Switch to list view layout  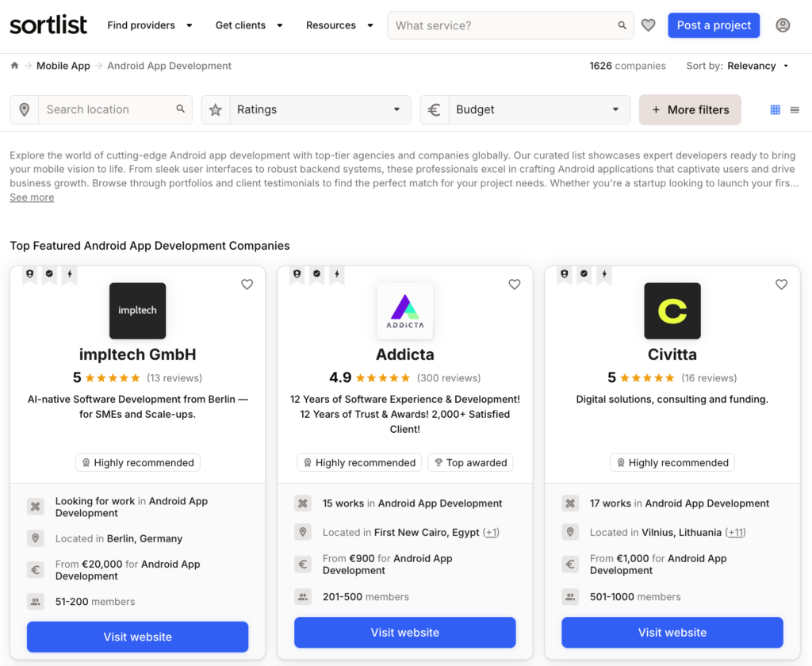tap(795, 109)
